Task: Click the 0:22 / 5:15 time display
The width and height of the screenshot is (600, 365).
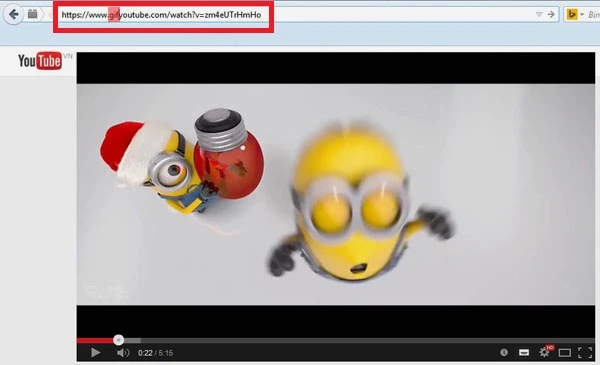Action: [x=155, y=353]
